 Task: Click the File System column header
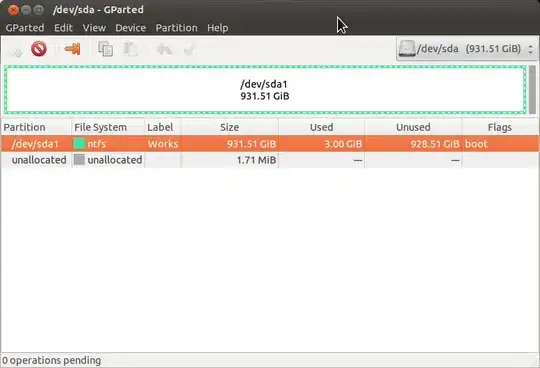click(x=108, y=127)
